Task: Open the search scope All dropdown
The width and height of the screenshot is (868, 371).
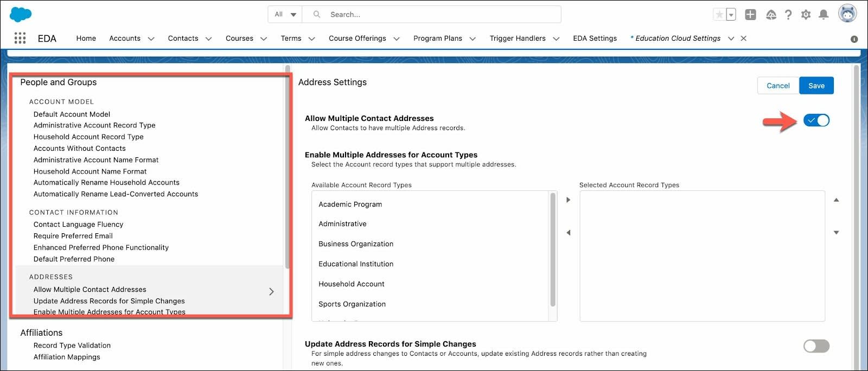Action: [285, 15]
